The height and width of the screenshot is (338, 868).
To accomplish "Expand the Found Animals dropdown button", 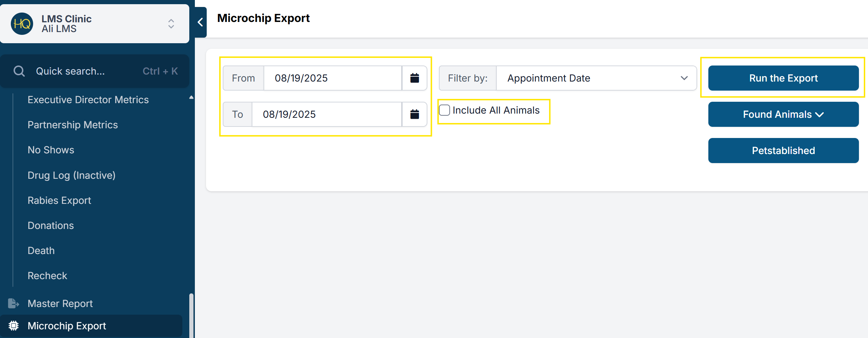I will tap(783, 114).
